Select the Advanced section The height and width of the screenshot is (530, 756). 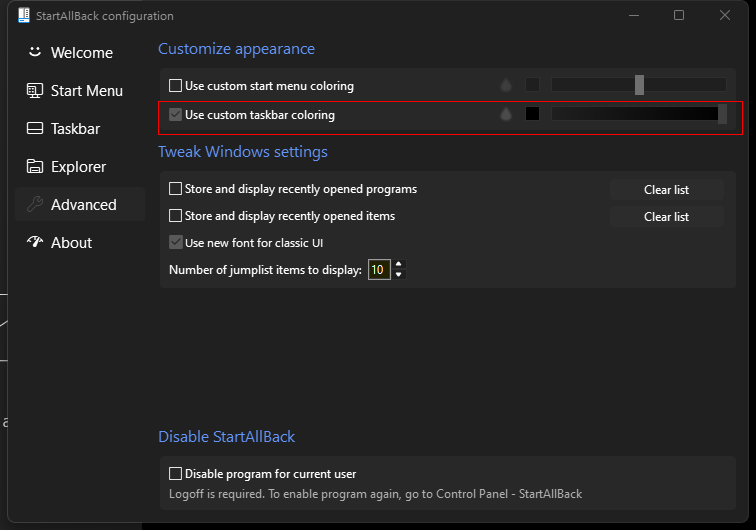pyautogui.click(x=80, y=204)
